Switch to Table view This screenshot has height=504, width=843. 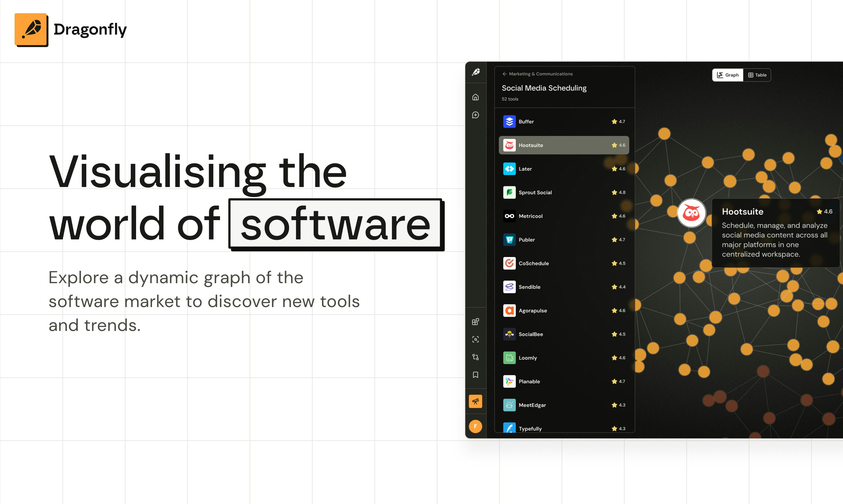[757, 75]
